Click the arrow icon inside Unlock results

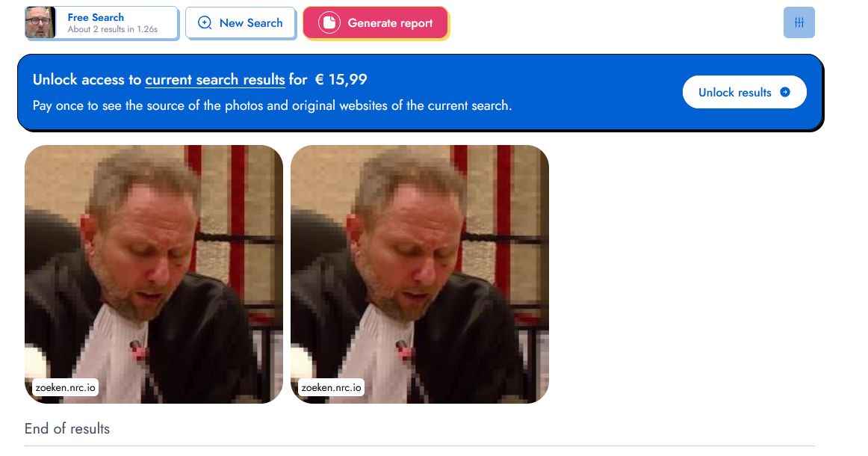(x=785, y=92)
